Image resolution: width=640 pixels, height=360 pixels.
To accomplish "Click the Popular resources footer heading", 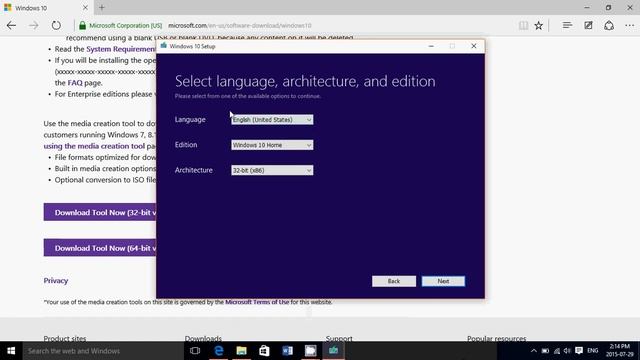I will coord(497,338).
